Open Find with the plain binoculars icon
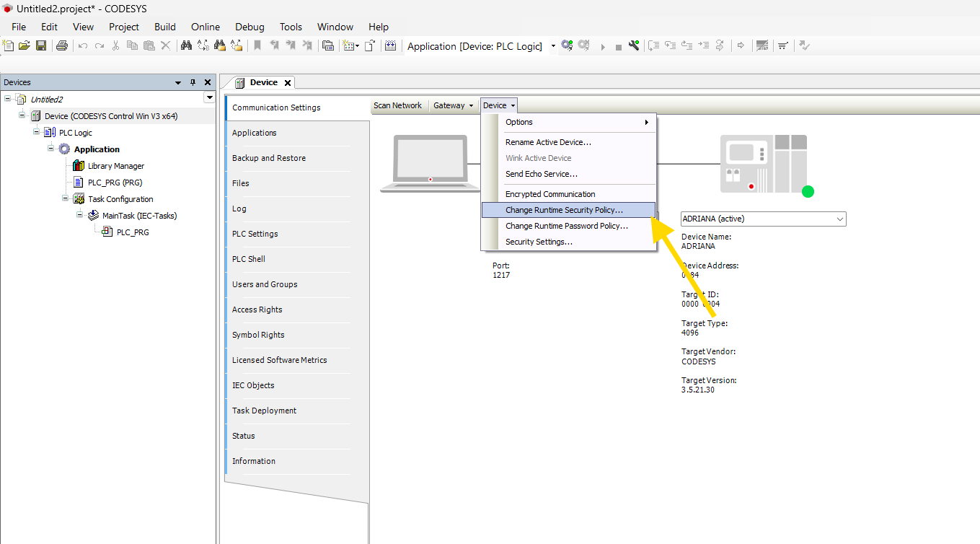Viewport: 980px width, 544px height. [x=186, y=45]
